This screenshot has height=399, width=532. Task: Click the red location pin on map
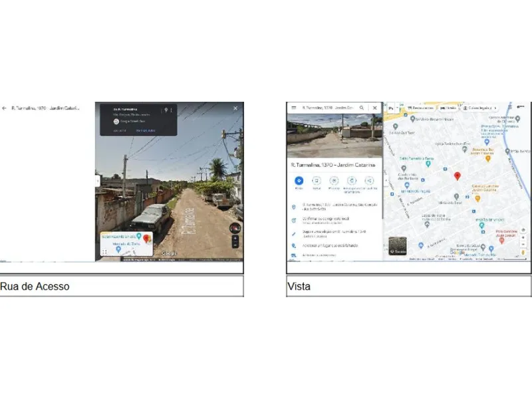457,176
